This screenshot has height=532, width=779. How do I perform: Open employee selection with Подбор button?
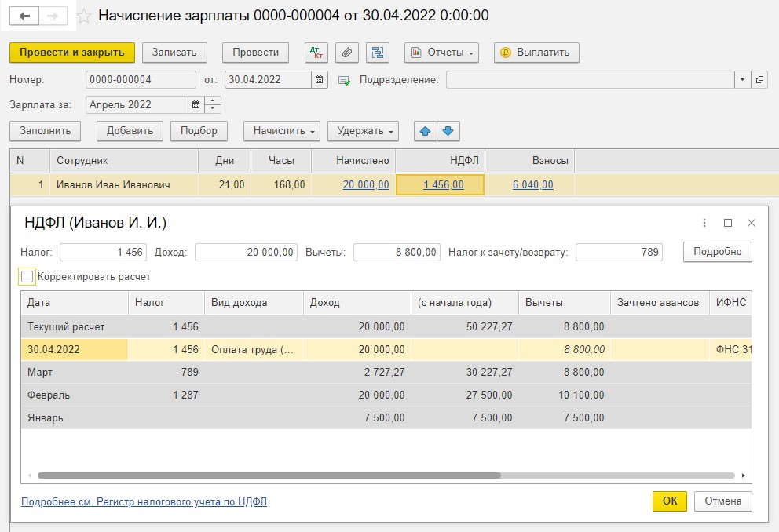(199, 131)
